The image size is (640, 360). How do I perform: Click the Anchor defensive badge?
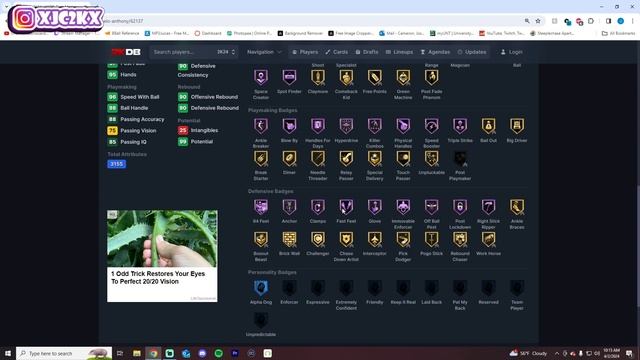point(289,207)
